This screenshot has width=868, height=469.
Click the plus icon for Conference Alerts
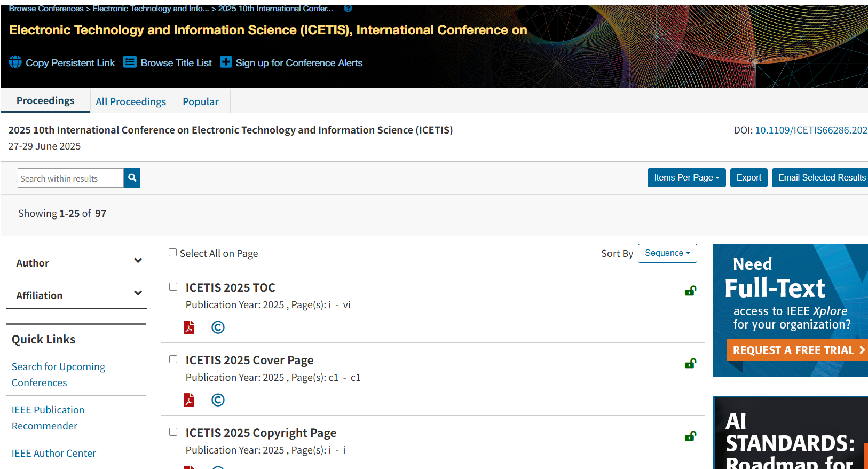226,62
